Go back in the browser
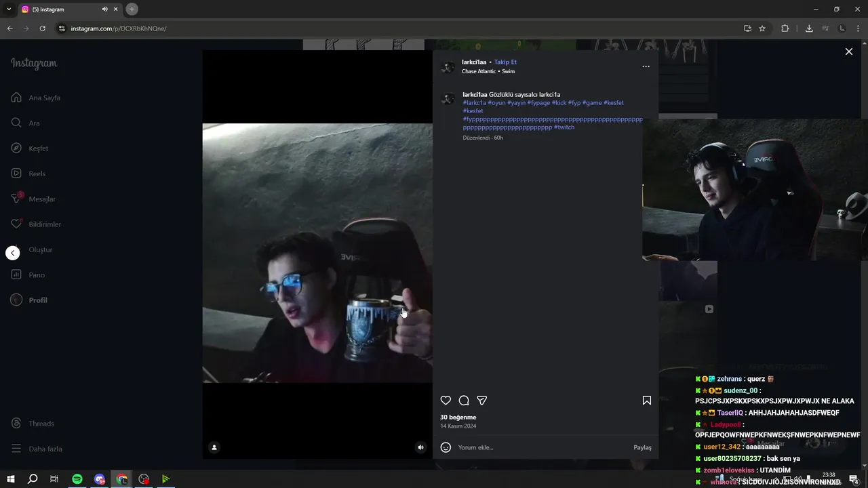 coord(9,28)
